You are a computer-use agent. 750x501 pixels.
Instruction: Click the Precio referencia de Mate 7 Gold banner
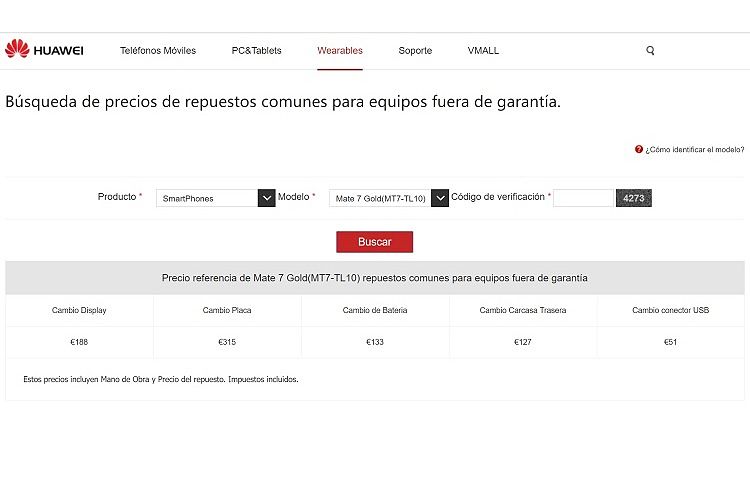pos(375,278)
